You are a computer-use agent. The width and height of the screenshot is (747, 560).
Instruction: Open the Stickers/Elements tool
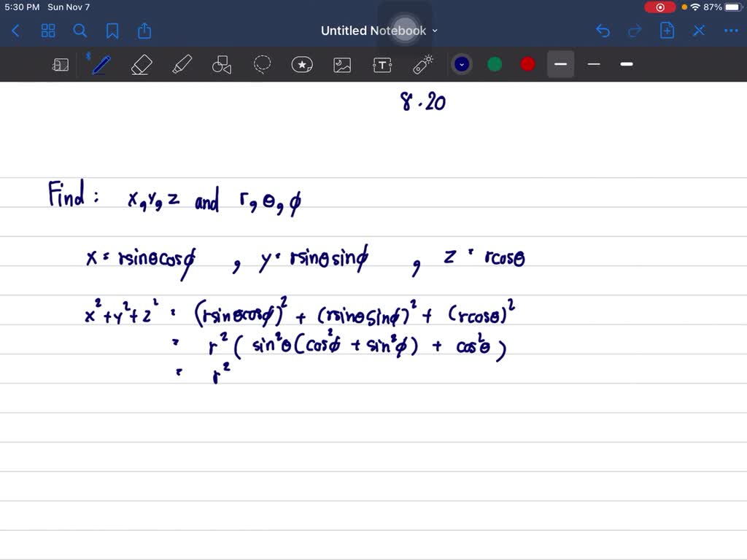302,64
